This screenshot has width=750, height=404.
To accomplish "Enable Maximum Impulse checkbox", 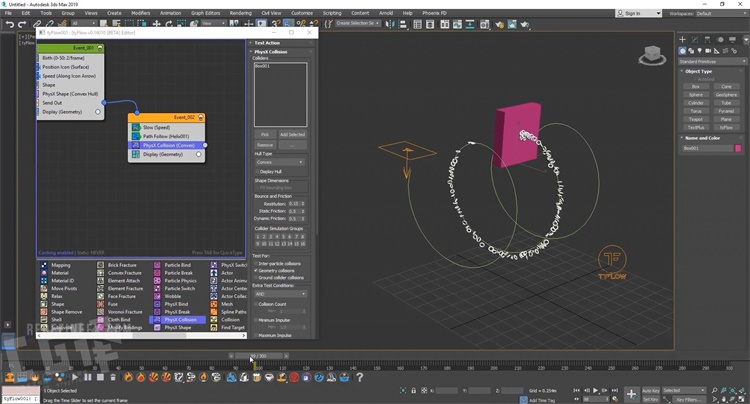I will 256,335.
